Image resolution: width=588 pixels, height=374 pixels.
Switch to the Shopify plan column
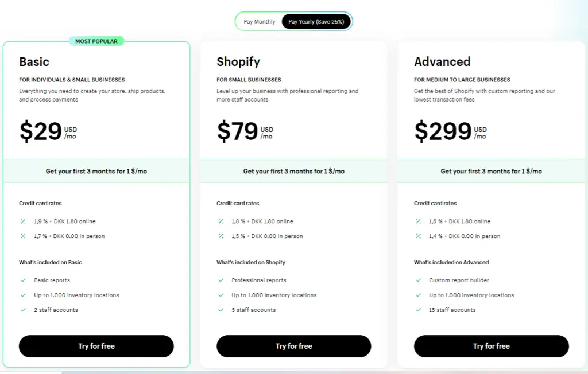pyautogui.click(x=238, y=61)
